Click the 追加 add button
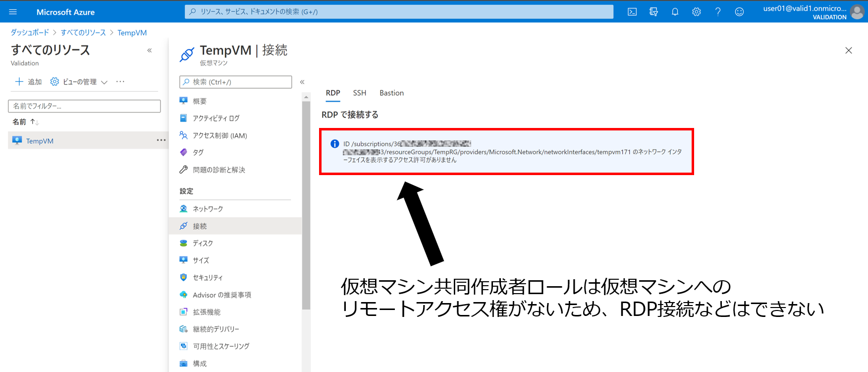 point(29,82)
